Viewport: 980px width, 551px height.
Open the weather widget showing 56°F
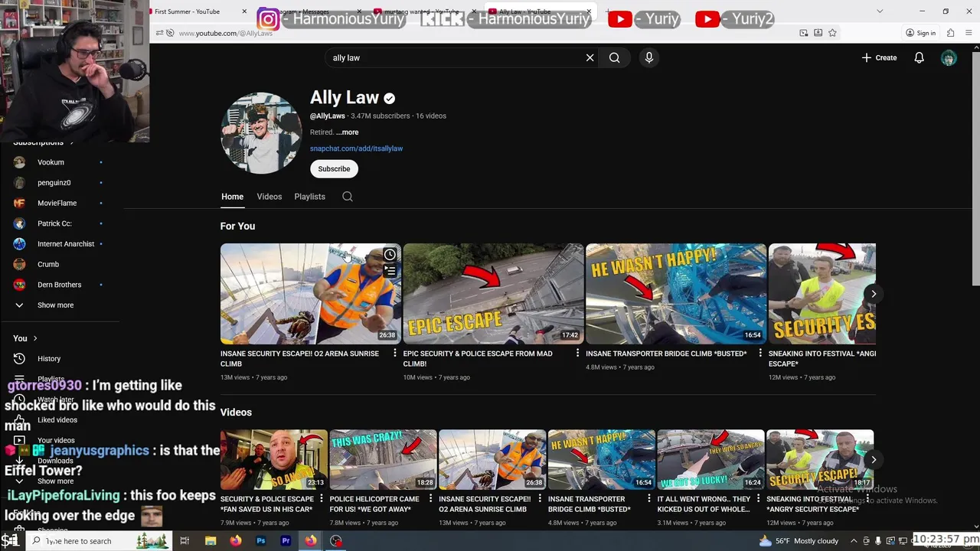(x=799, y=541)
